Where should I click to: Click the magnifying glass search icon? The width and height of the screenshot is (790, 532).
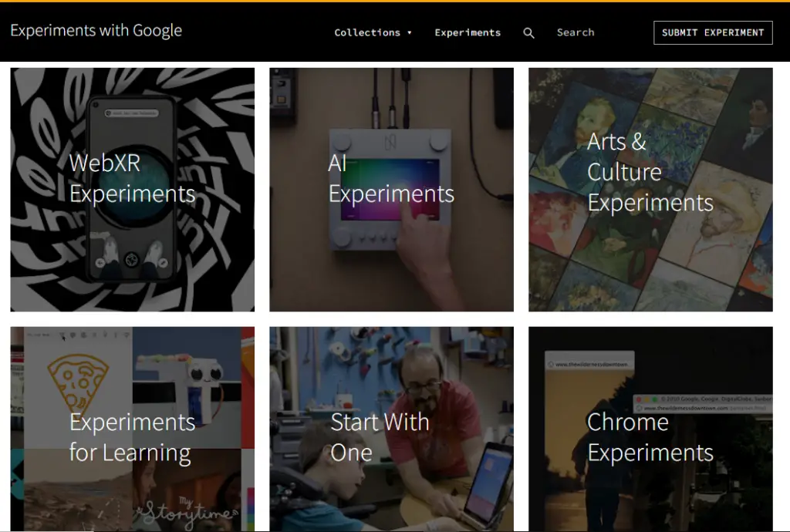pyautogui.click(x=528, y=33)
